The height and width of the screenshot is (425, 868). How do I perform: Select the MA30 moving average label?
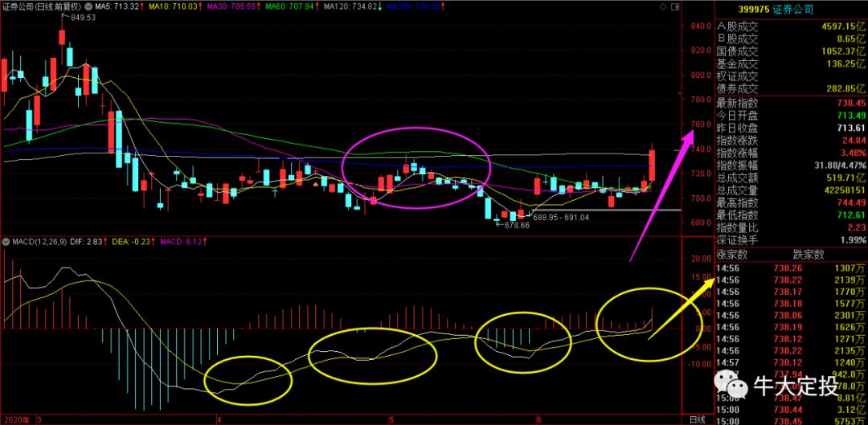point(233,6)
